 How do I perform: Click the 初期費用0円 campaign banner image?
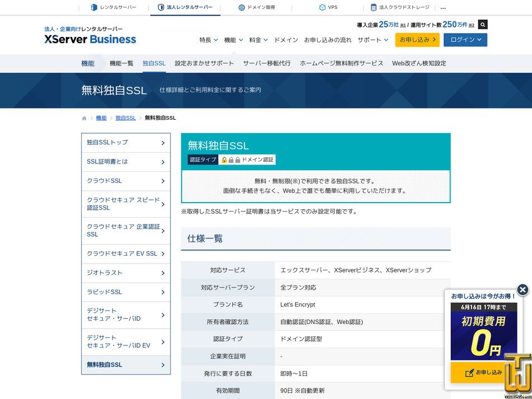coord(484,331)
